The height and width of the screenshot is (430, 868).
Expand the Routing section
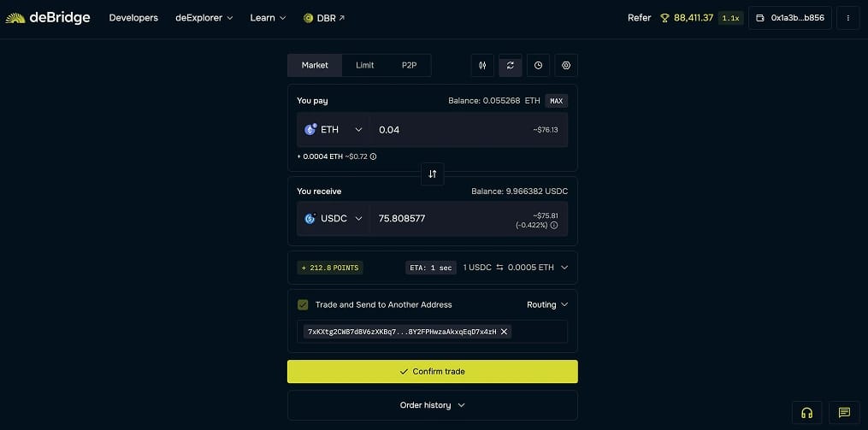point(547,304)
